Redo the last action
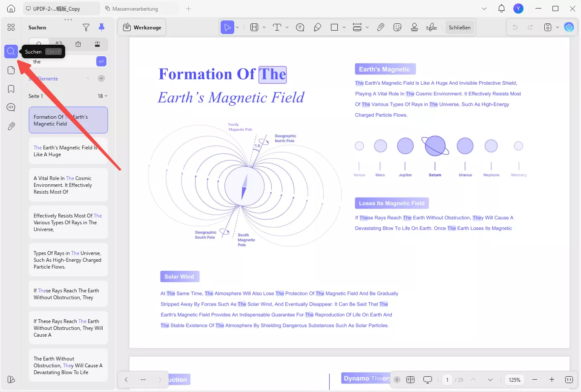Image resolution: width=581 pixels, height=392 pixels. (x=530, y=27)
